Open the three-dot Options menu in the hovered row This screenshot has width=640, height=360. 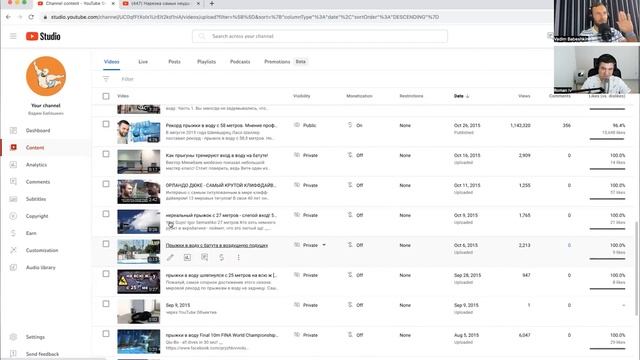tap(238, 257)
